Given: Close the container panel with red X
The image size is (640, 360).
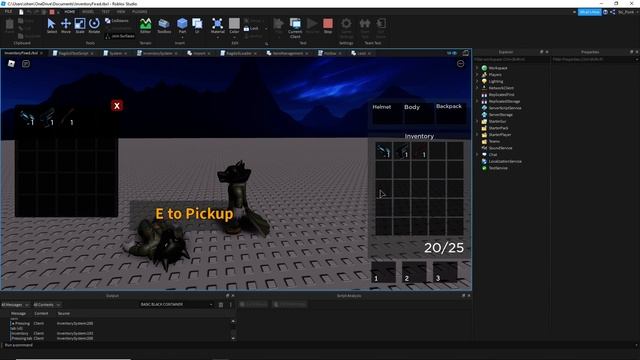Looking at the screenshot, I should 117,106.
